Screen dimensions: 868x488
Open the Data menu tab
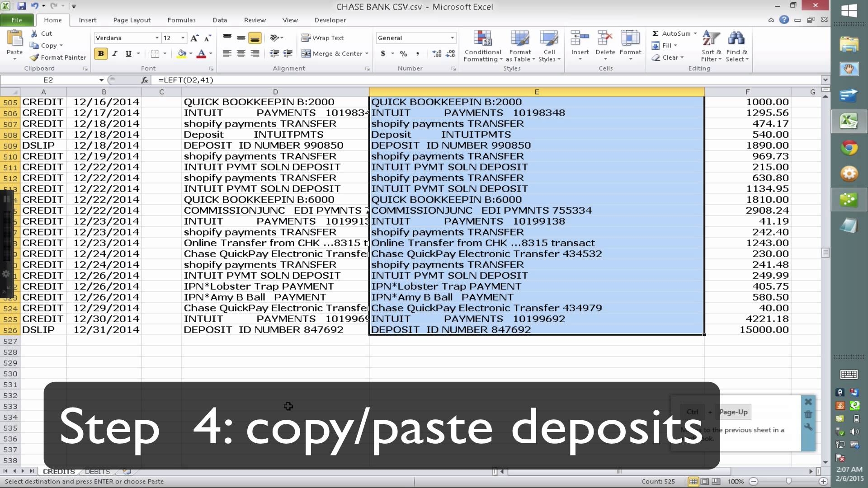[220, 20]
